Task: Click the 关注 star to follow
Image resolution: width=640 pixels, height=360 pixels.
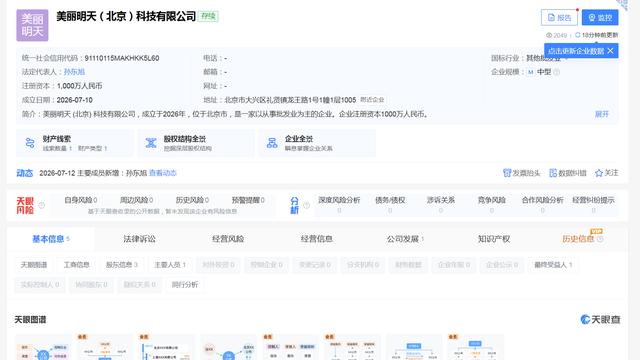Action: click(599, 173)
